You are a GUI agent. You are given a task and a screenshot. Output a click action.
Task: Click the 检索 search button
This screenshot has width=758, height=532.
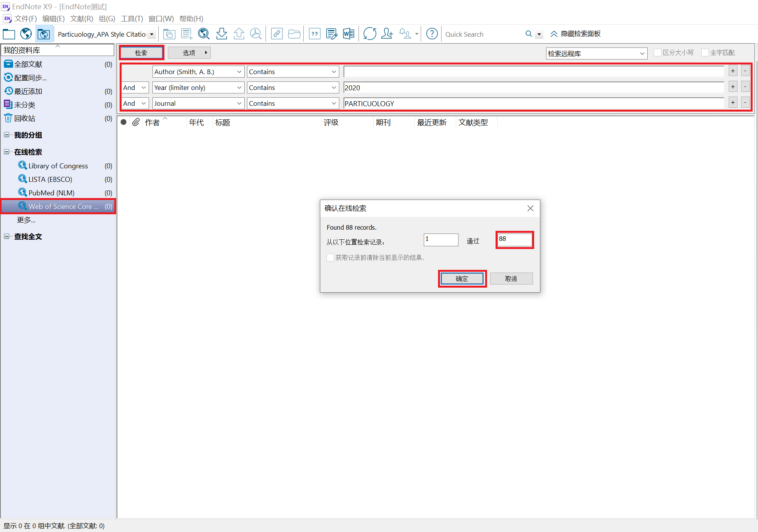[x=141, y=53]
